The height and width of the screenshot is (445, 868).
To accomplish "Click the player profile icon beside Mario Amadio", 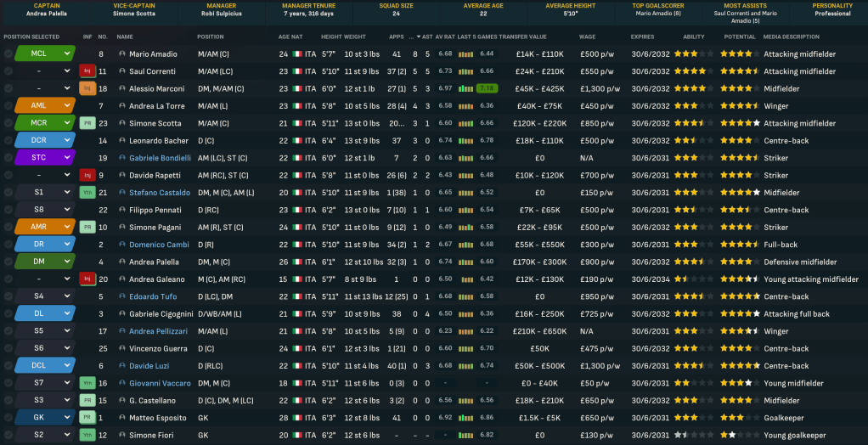I will click(122, 54).
